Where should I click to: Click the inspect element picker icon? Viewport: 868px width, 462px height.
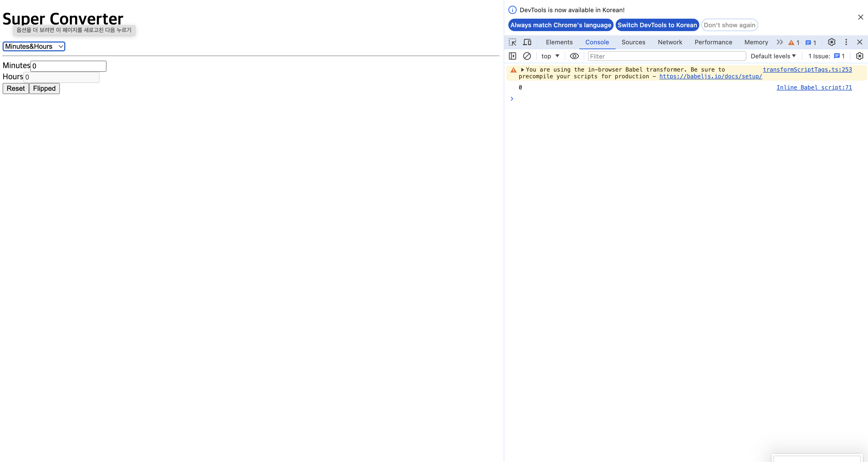pos(513,42)
